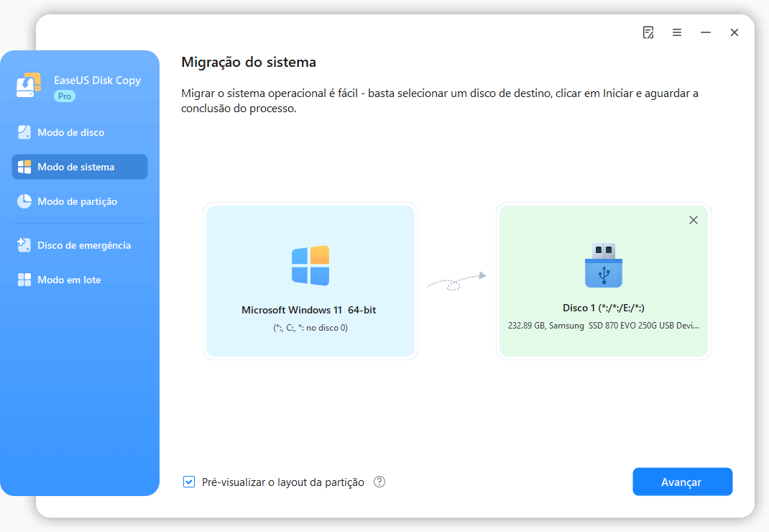Image resolution: width=769 pixels, height=532 pixels.
Task: Click the Avançar button
Action: click(682, 482)
